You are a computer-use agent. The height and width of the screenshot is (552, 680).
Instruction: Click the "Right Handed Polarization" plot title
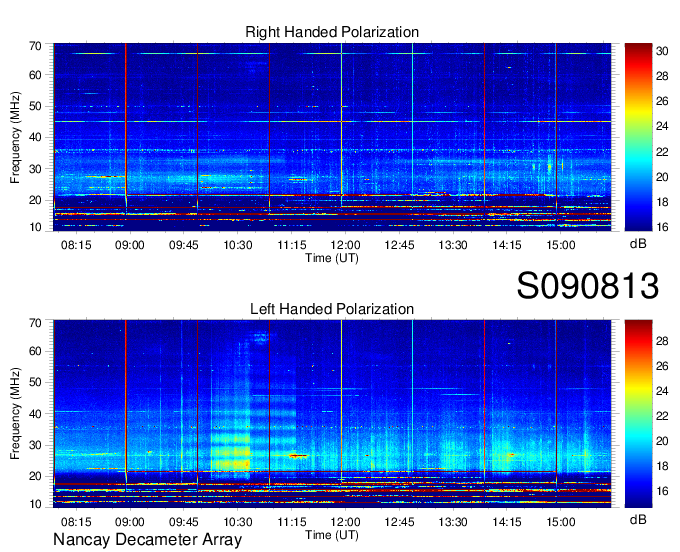(332, 32)
